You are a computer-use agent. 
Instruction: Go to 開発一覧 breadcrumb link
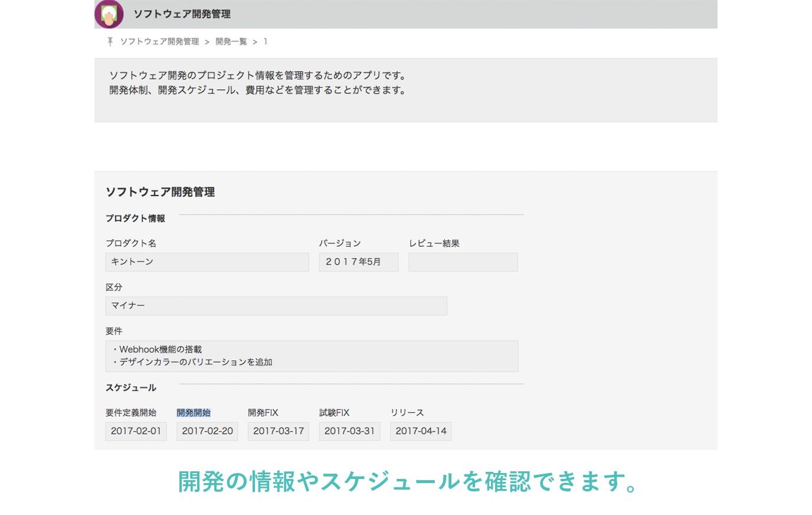(x=231, y=41)
